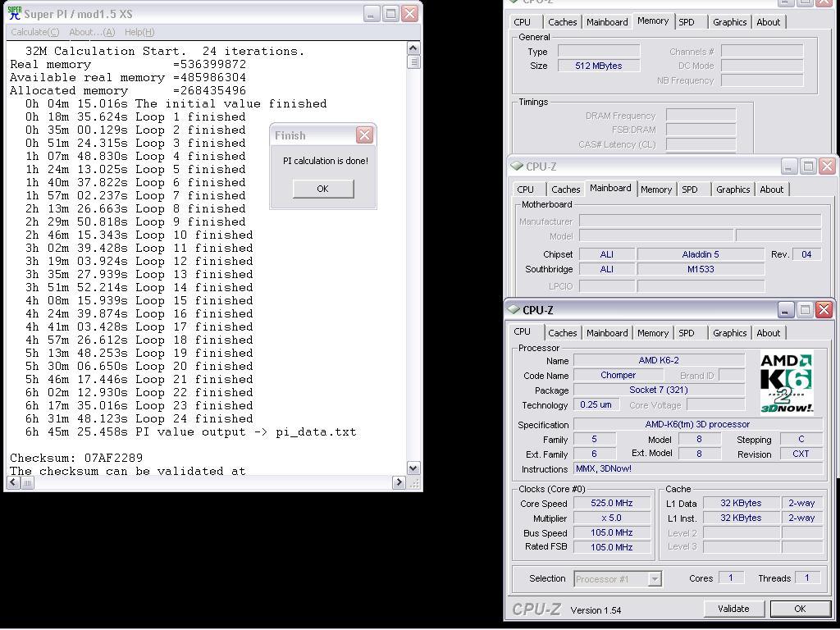Click the Package value Socket 7 (321)

659,390
